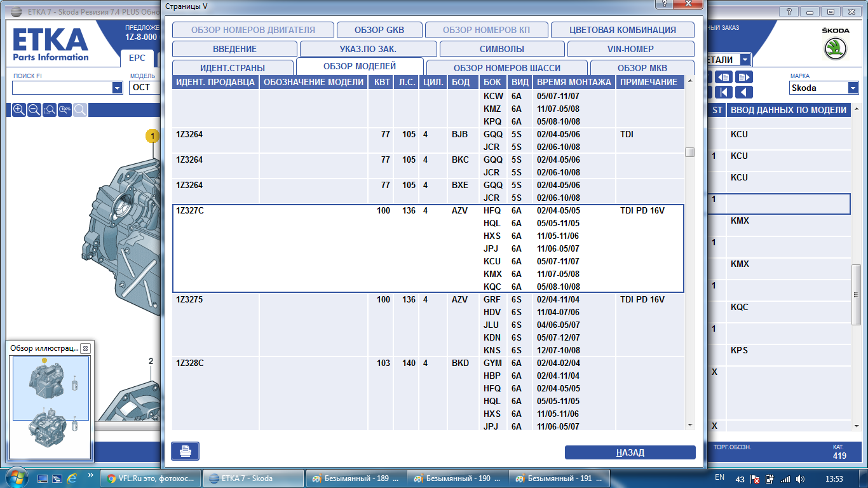Click the zoom in magnifier icon
868x488 pixels.
click(19, 110)
